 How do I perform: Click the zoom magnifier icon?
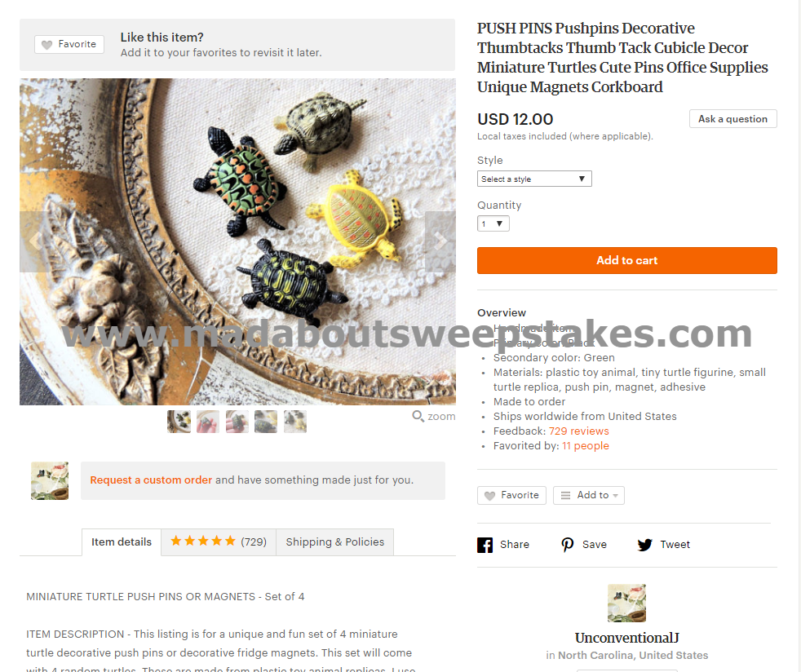click(418, 416)
